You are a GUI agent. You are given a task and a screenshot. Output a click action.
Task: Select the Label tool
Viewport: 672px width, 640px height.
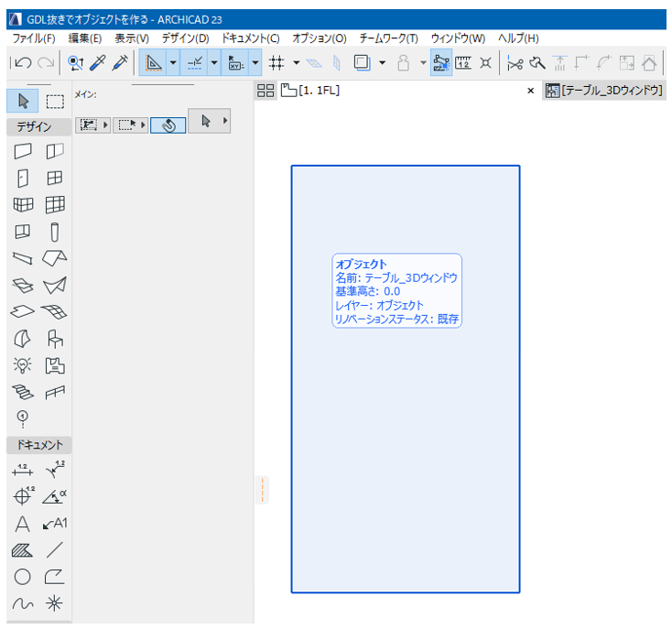pos(55,524)
